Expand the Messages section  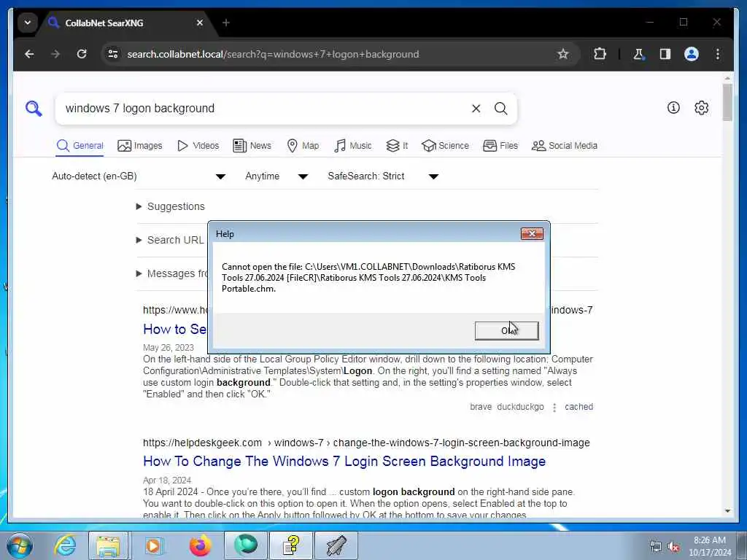172,274
